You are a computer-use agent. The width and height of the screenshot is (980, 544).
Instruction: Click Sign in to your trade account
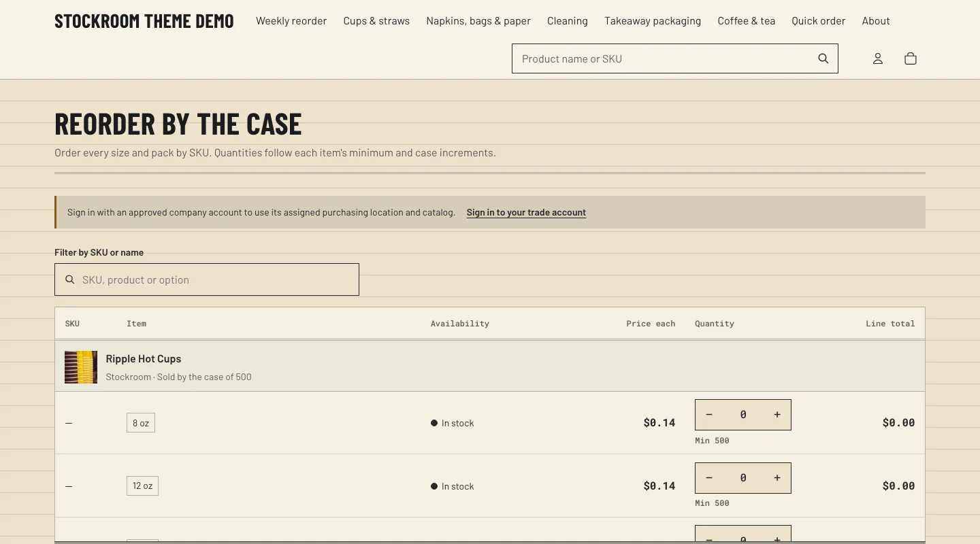coord(526,212)
